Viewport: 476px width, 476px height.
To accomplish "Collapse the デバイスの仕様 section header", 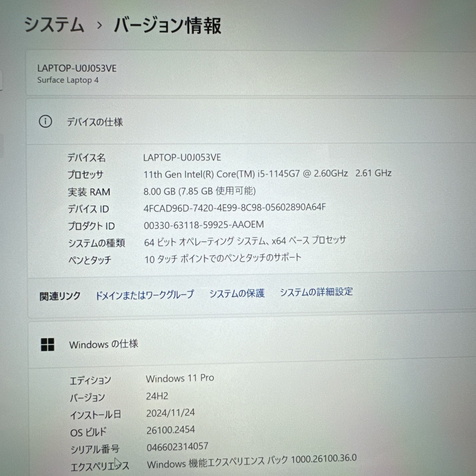I will (95, 122).
